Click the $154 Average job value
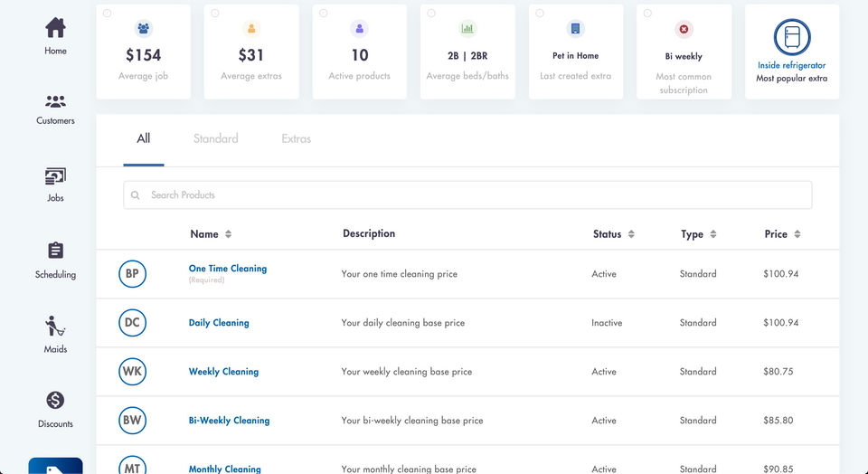This screenshot has height=474, width=868. click(144, 55)
